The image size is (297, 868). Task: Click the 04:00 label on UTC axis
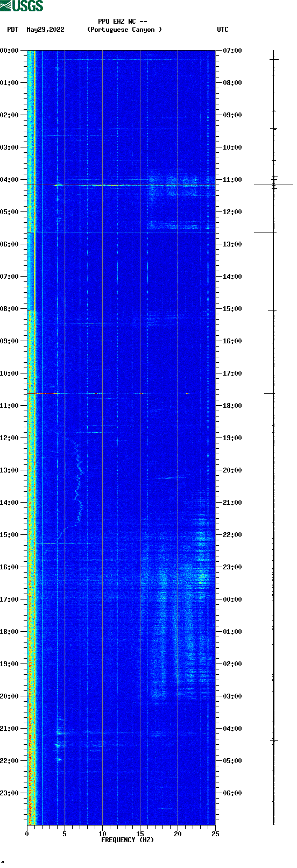coord(232,729)
